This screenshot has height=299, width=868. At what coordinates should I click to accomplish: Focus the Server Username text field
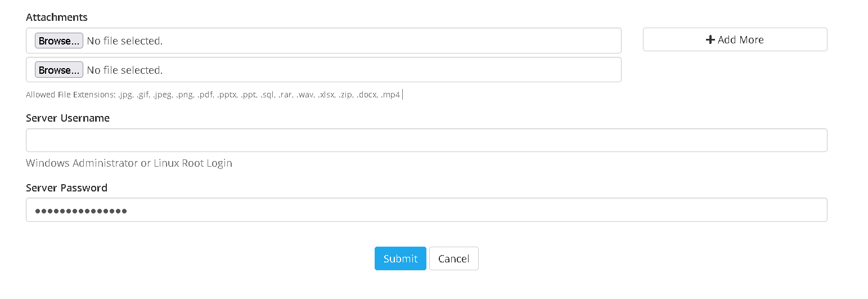pyautogui.click(x=426, y=140)
